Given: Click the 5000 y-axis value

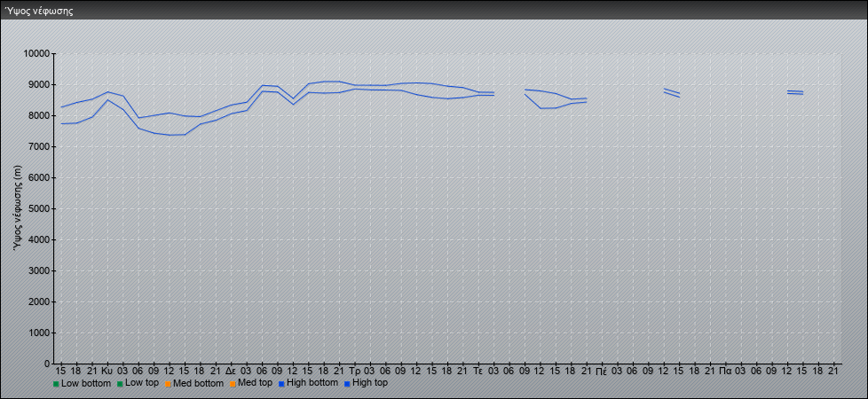Looking at the screenshot, I should pyautogui.click(x=39, y=208).
